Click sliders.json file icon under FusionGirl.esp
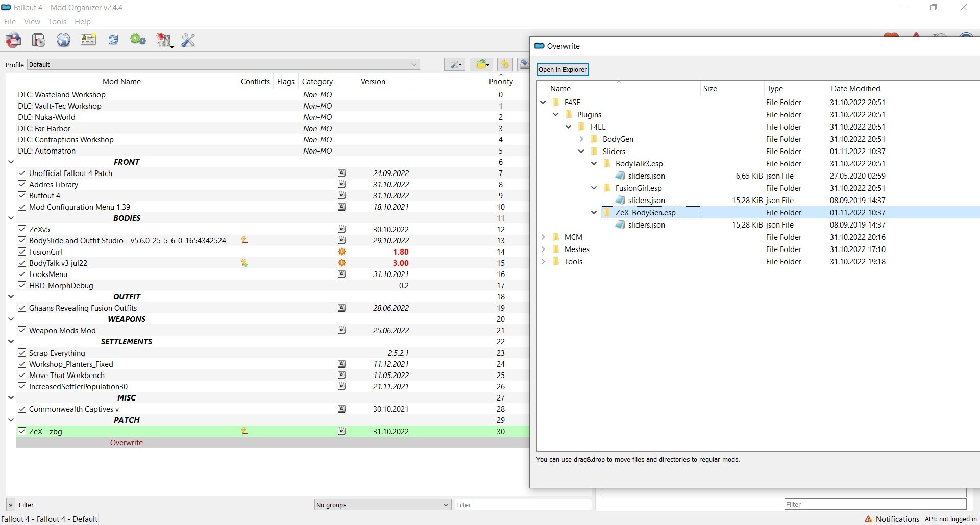 [620, 200]
